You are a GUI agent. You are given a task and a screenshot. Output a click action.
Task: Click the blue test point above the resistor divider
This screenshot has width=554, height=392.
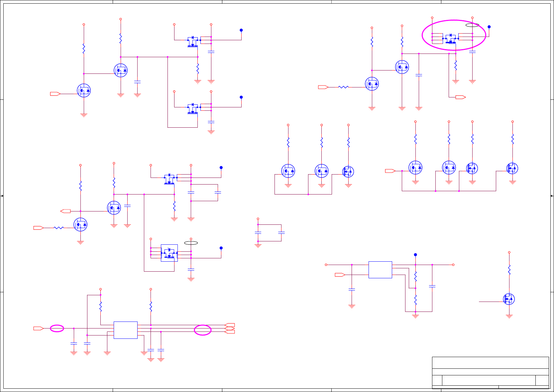[415, 255]
